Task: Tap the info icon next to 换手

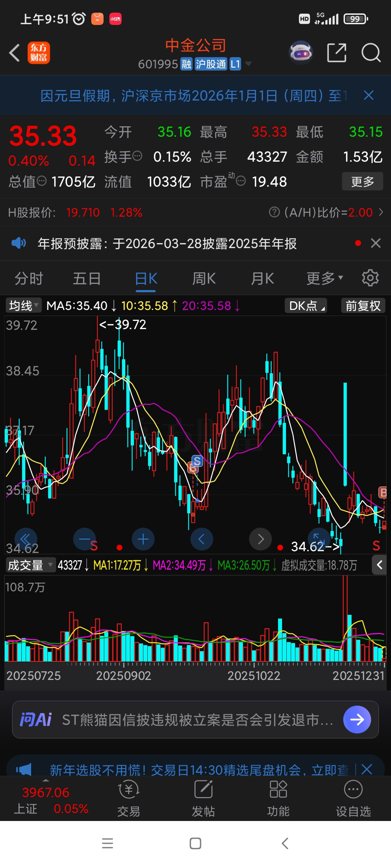Action: coord(137,156)
